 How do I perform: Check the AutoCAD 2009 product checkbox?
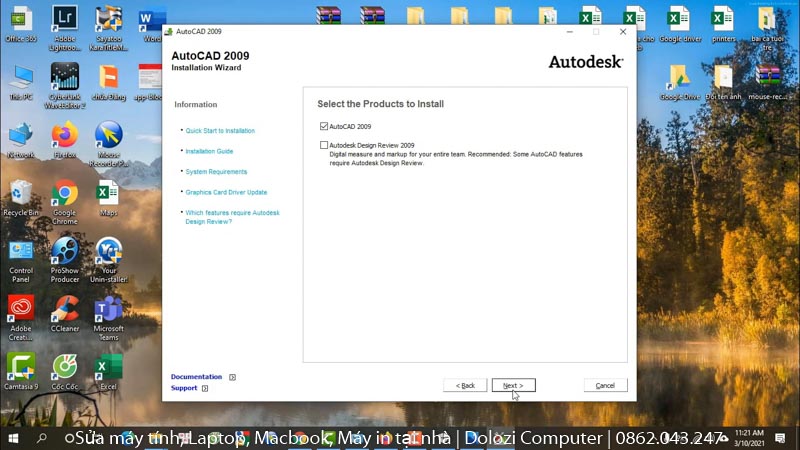pyautogui.click(x=323, y=126)
